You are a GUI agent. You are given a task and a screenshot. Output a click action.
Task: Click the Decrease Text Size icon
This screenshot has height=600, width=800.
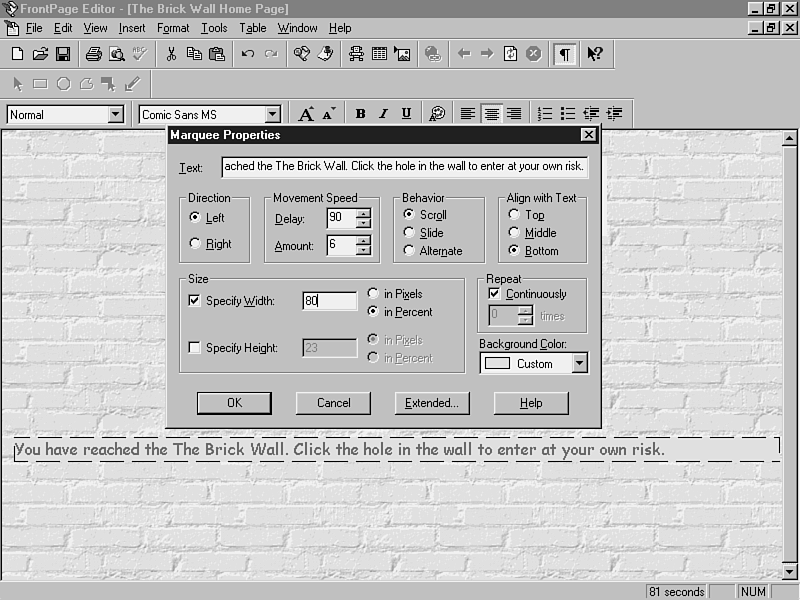[329, 114]
